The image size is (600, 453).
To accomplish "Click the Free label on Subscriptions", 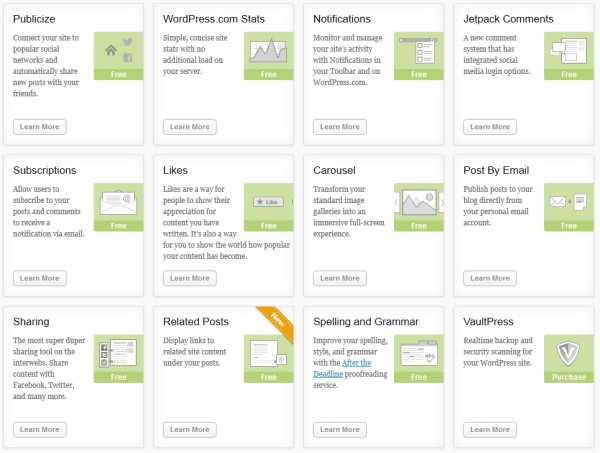I will pos(119,226).
